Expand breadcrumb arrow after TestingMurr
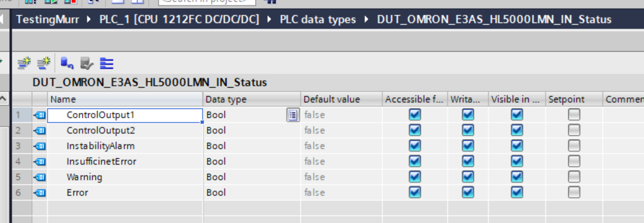This screenshot has width=644, height=223. [89, 19]
